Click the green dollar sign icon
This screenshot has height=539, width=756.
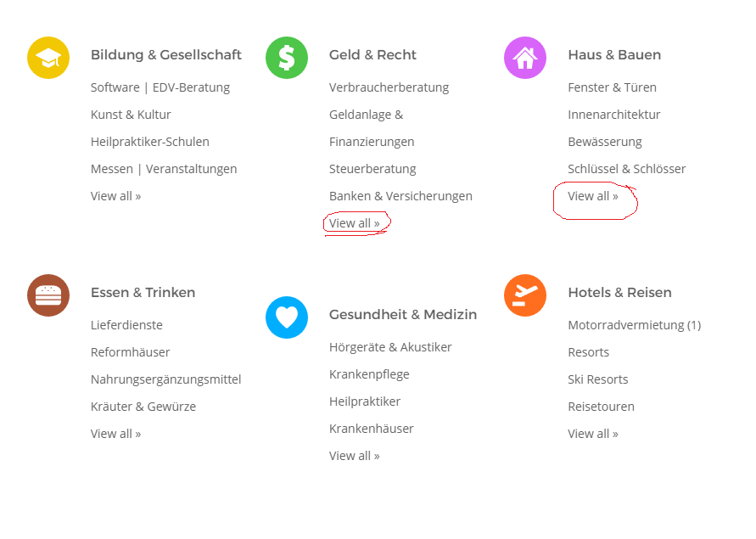coord(287,58)
